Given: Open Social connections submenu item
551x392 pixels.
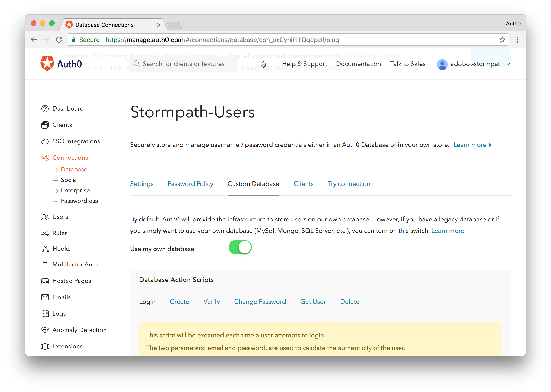Looking at the screenshot, I should (x=69, y=180).
